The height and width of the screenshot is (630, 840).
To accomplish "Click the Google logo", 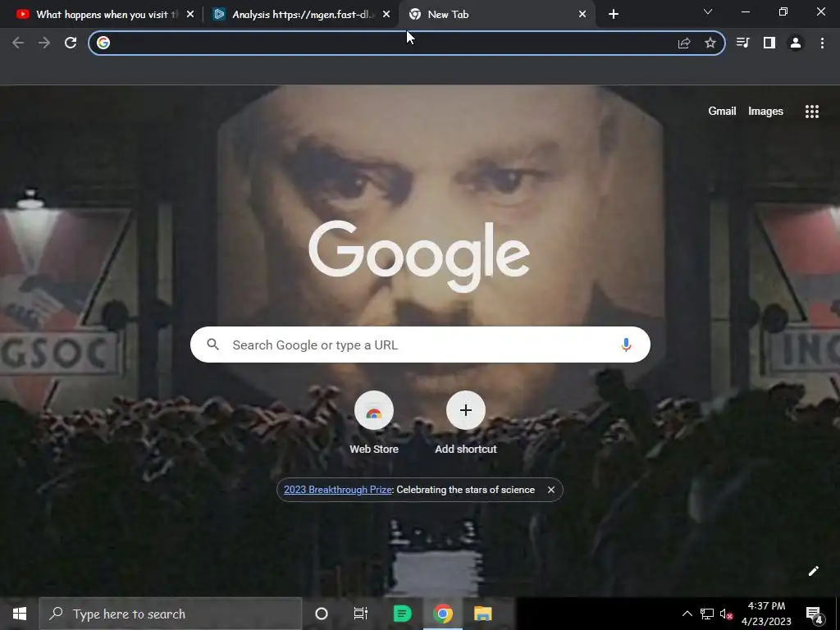I will click(x=419, y=256).
